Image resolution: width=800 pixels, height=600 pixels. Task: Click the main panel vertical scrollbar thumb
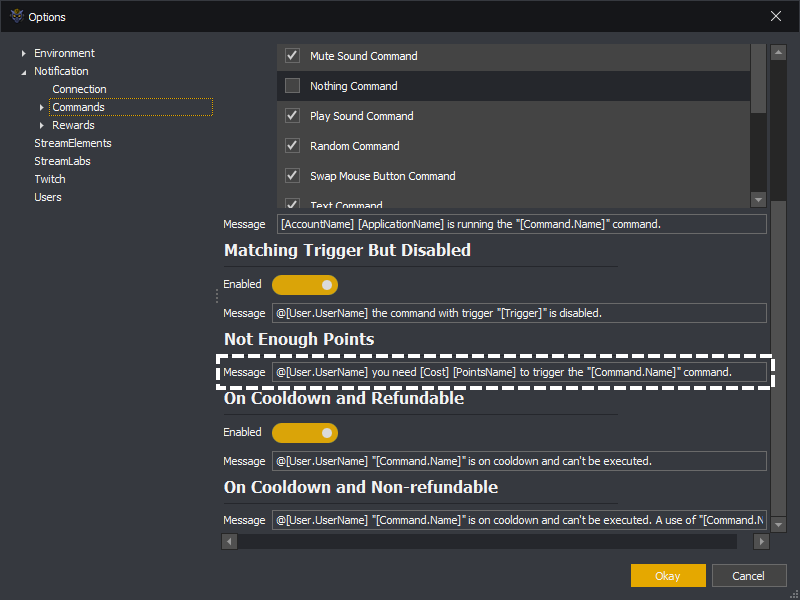(778, 358)
